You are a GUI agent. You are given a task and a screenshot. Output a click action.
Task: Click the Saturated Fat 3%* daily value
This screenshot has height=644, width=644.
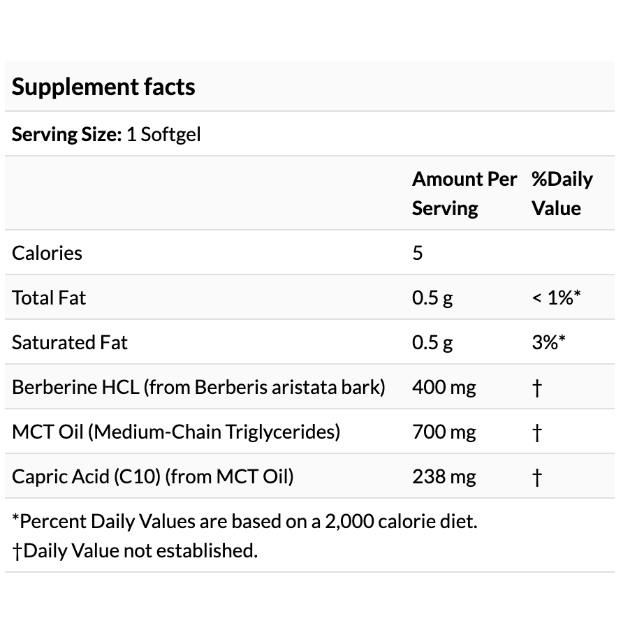[549, 342]
